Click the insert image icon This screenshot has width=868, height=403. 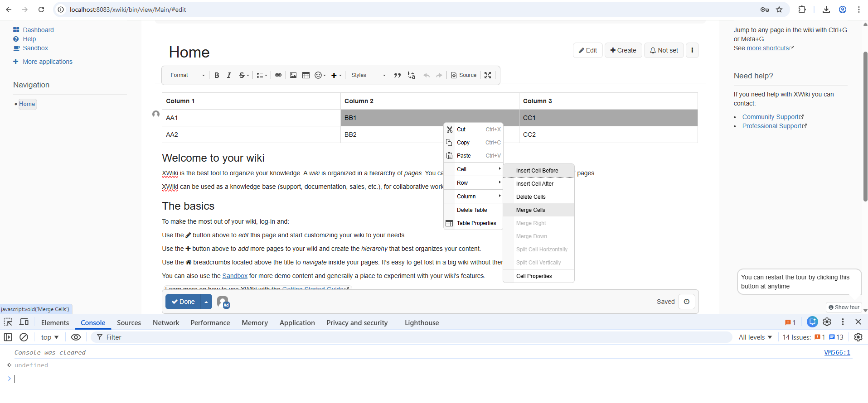(x=293, y=75)
